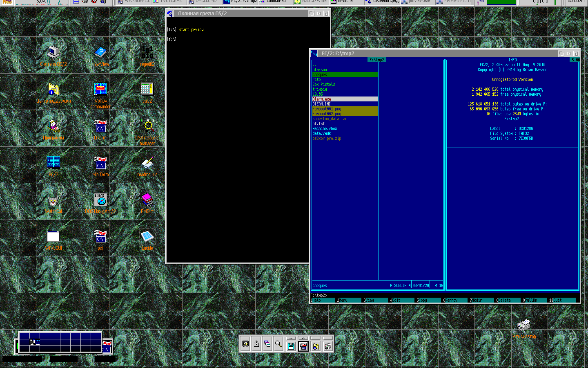
Task: Expand the drawer above the floppy drive icon
Action: (x=291, y=338)
